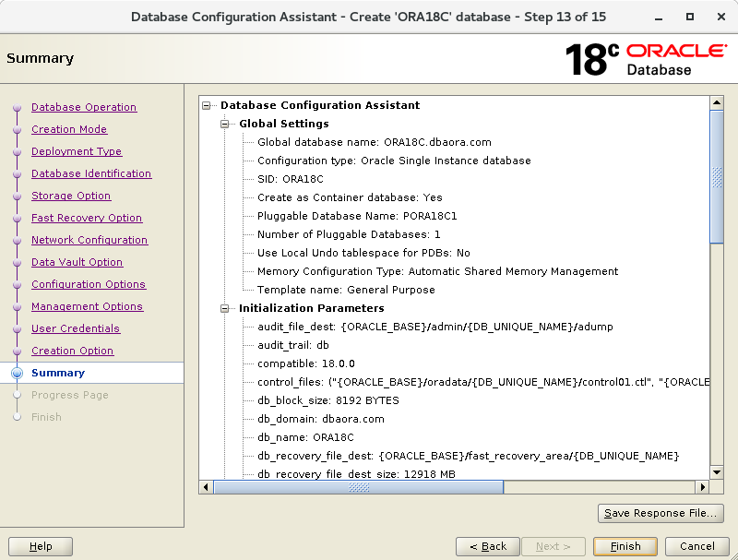Select Database Configuration Assistant root heading

point(320,105)
